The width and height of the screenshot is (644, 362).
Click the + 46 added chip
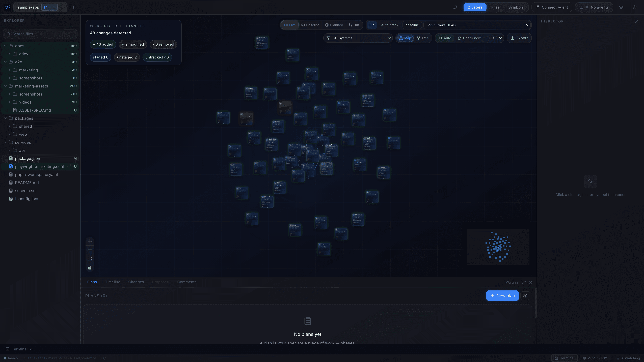[x=103, y=44]
